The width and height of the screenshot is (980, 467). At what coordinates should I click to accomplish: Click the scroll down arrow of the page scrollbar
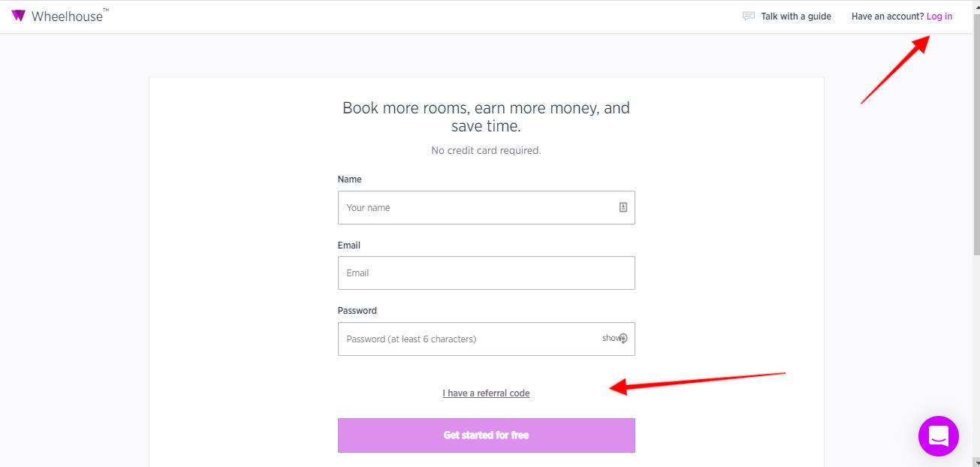pyautogui.click(x=975, y=462)
